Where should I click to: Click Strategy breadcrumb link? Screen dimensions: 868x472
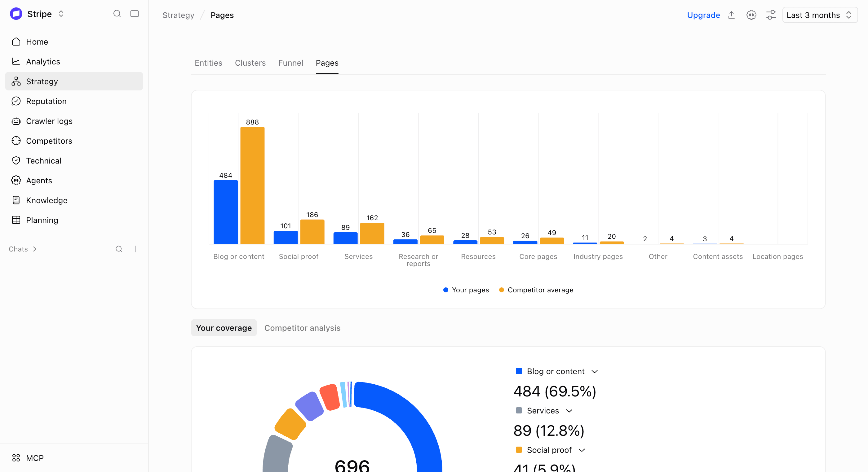tap(178, 15)
